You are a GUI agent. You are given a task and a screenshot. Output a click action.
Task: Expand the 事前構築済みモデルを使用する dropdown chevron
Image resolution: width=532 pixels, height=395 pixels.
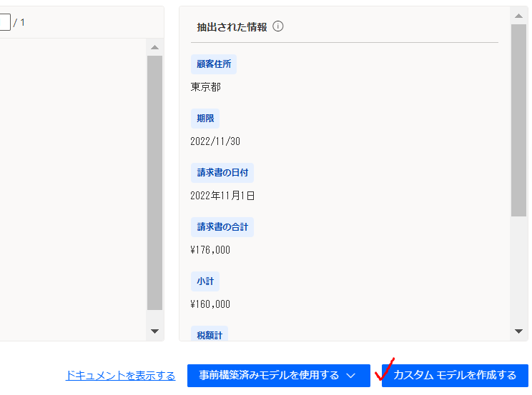point(350,376)
